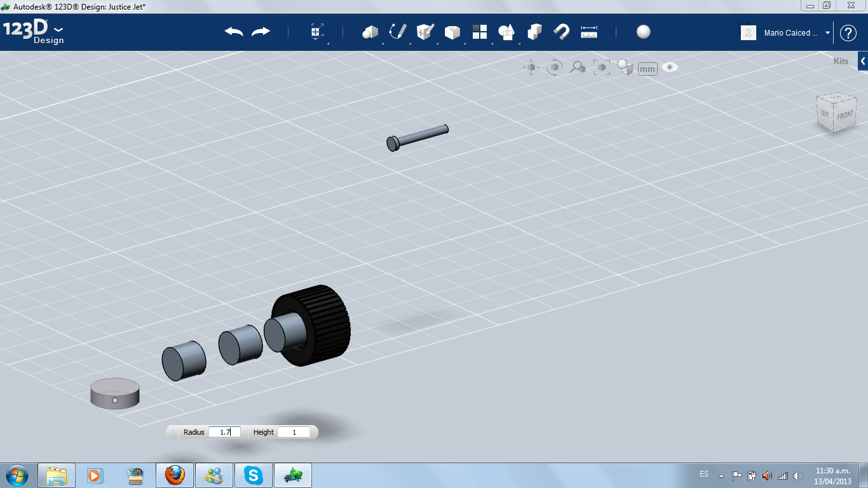Click the FRONT face of view cube

click(844, 116)
